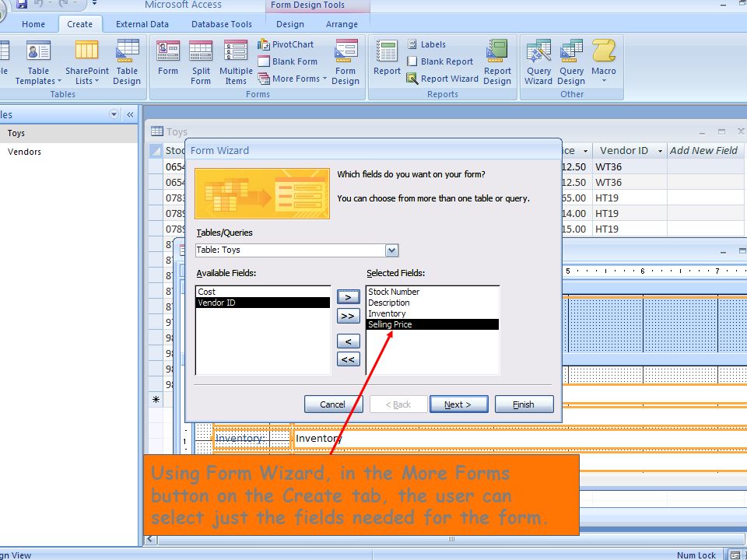Expand the Tables/Queries combo box
The height and width of the screenshot is (560, 747).
(391, 250)
